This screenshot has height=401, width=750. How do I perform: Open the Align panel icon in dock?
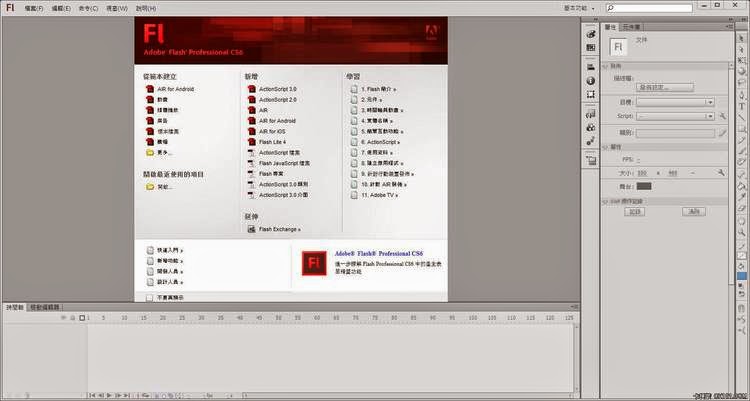pos(591,67)
